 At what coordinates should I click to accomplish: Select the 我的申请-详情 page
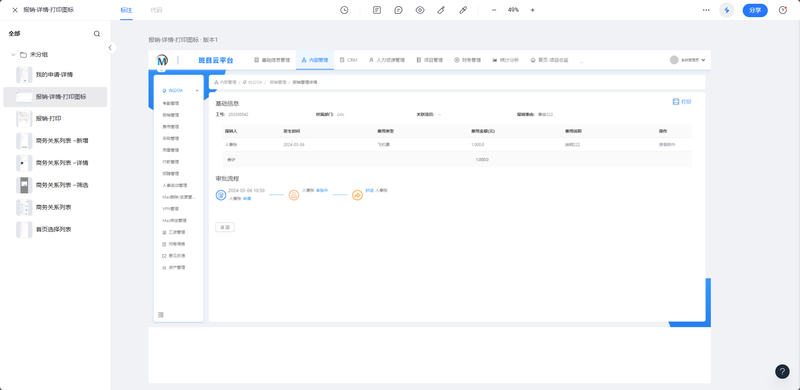tap(55, 75)
